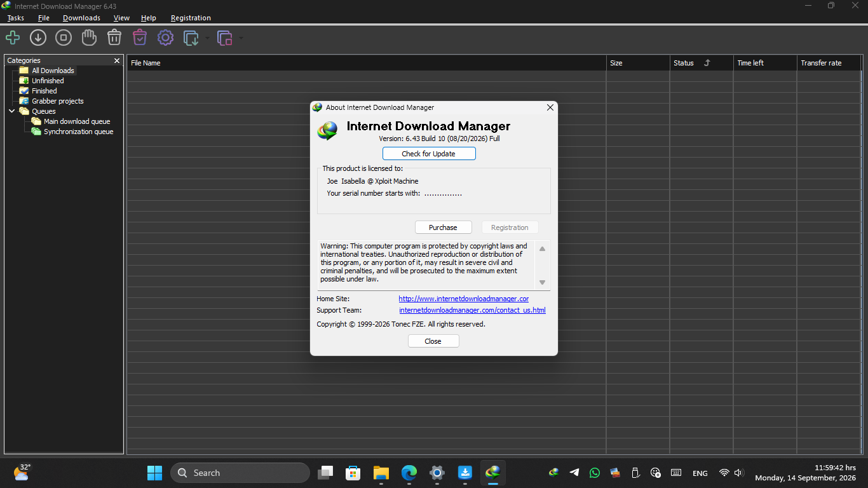
Task: Click the grey Delete trash can icon
Action: (114, 38)
